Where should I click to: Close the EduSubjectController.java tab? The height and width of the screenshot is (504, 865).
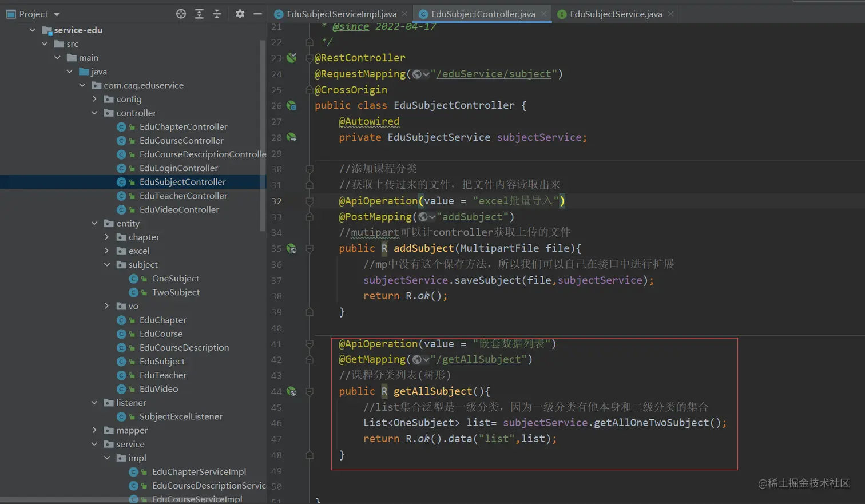coord(543,14)
